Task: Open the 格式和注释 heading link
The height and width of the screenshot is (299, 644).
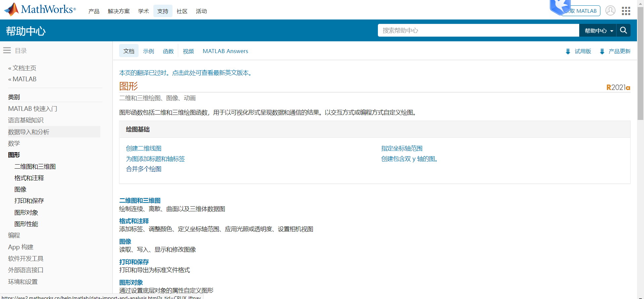Action: click(134, 221)
